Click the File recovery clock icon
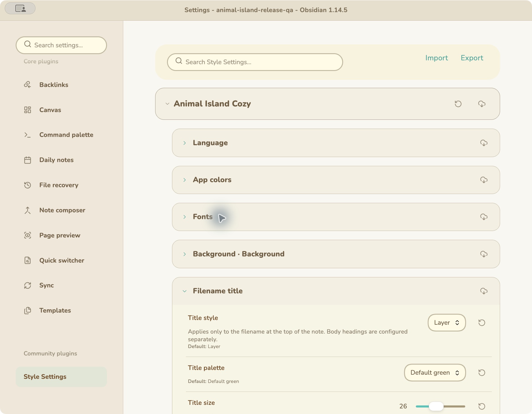This screenshot has height=414, width=532. click(x=27, y=185)
